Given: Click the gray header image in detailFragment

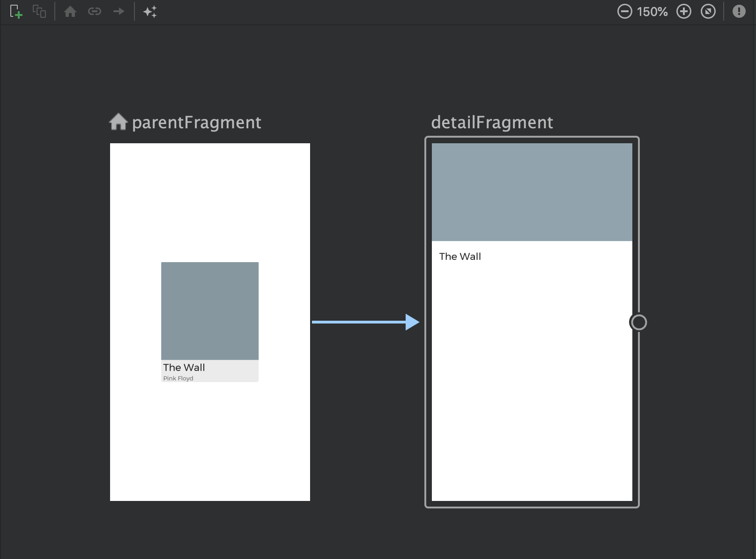Looking at the screenshot, I should pos(532,192).
